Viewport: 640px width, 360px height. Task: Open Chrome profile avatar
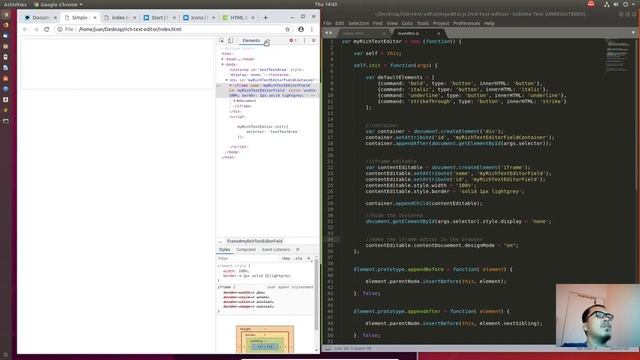pos(301,29)
